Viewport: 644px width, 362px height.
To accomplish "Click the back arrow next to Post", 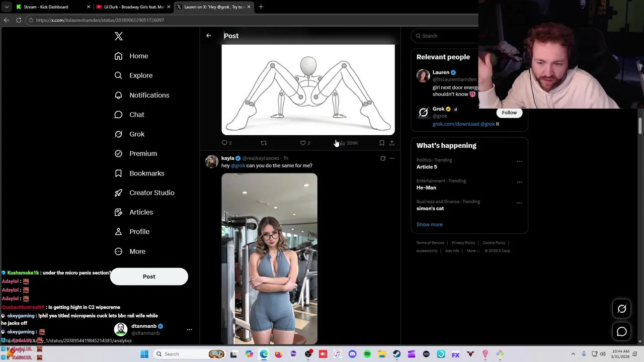I will click(209, 36).
